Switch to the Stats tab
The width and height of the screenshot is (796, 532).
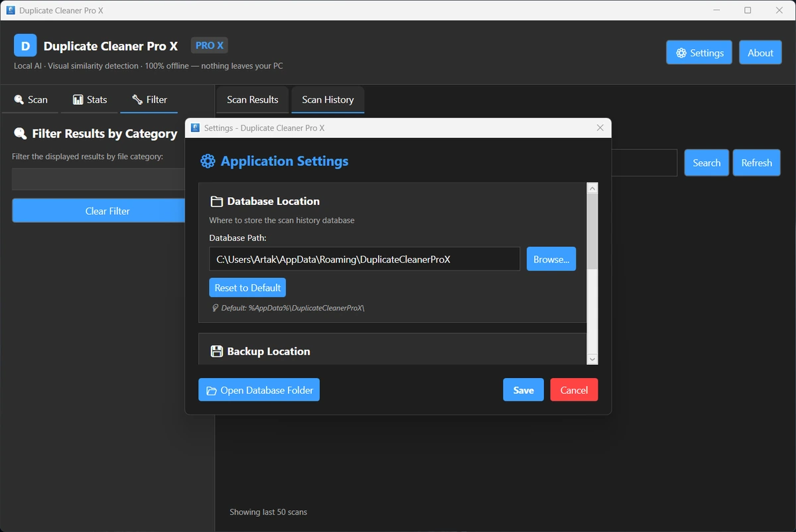click(90, 100)
